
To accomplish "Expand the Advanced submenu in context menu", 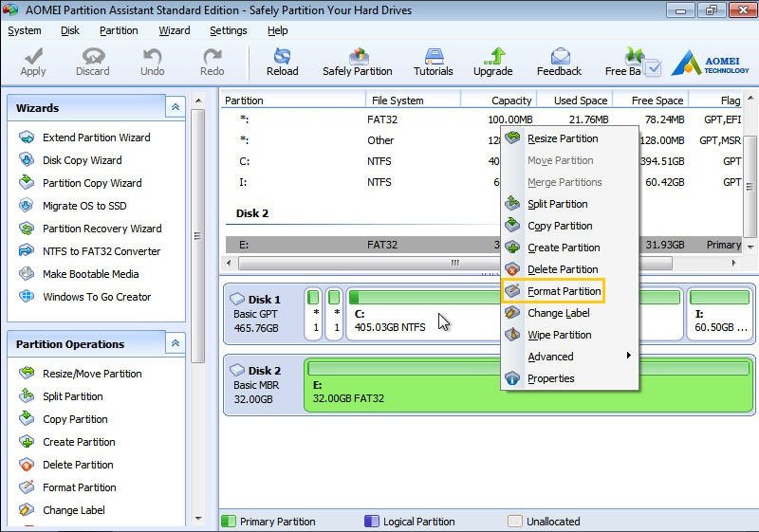I will (570, 357).
